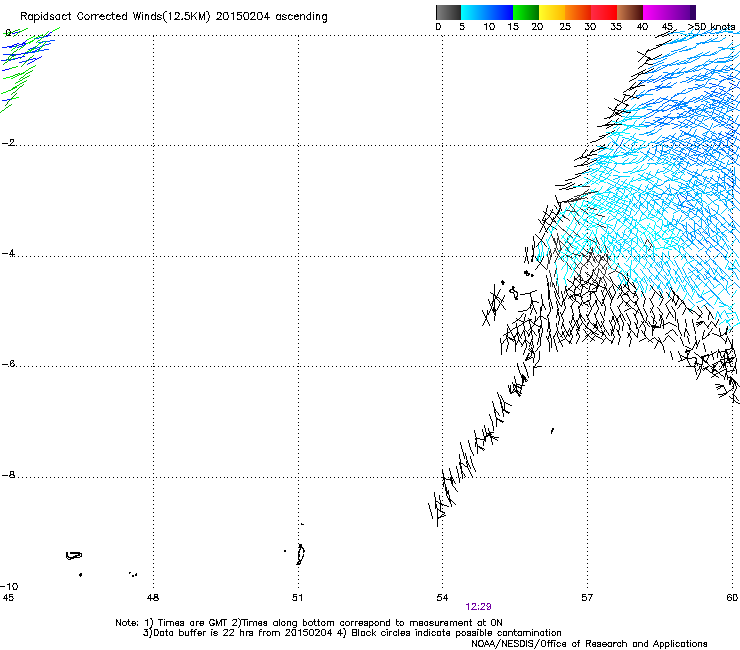Click the island outline near longitude 51

pos(300,554)
